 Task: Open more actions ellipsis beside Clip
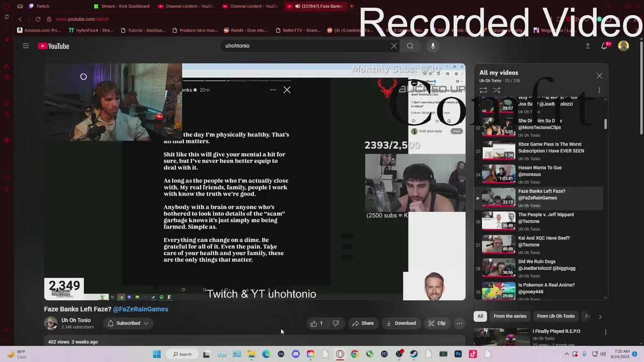click(459, 323)
